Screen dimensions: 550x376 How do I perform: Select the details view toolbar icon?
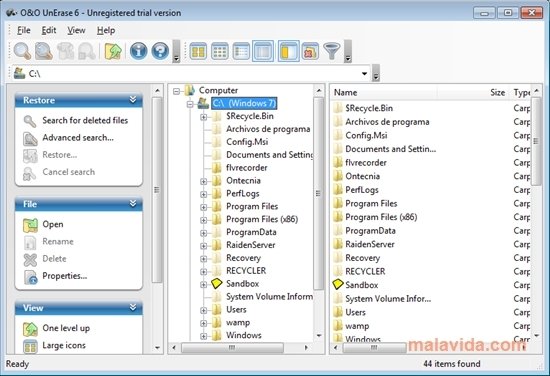click(x=263, y=52)
